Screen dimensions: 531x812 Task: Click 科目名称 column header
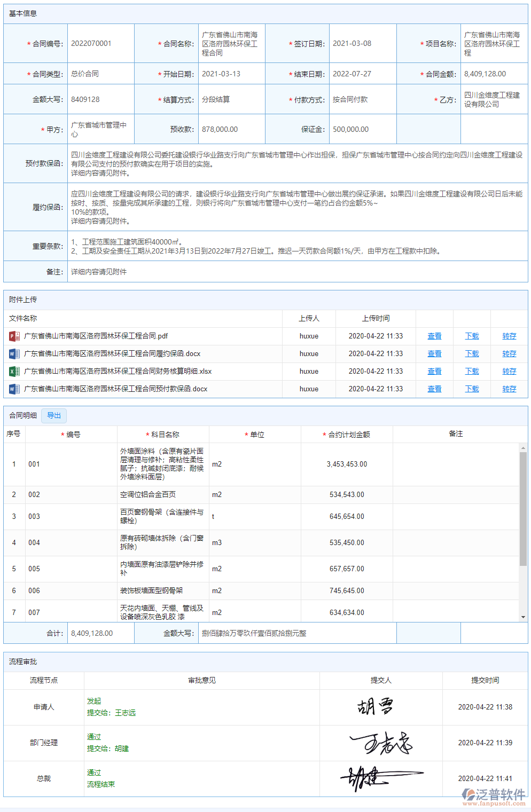click(163, 435)
